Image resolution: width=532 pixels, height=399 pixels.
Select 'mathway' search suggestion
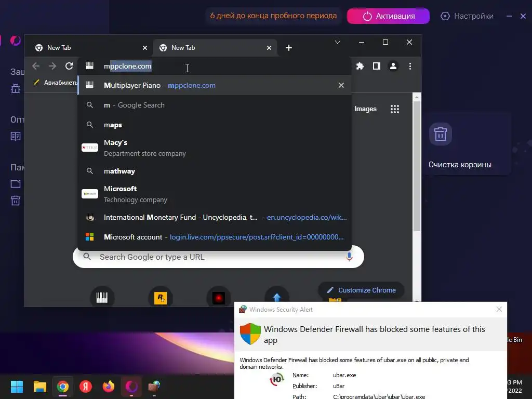pos(215,171)
